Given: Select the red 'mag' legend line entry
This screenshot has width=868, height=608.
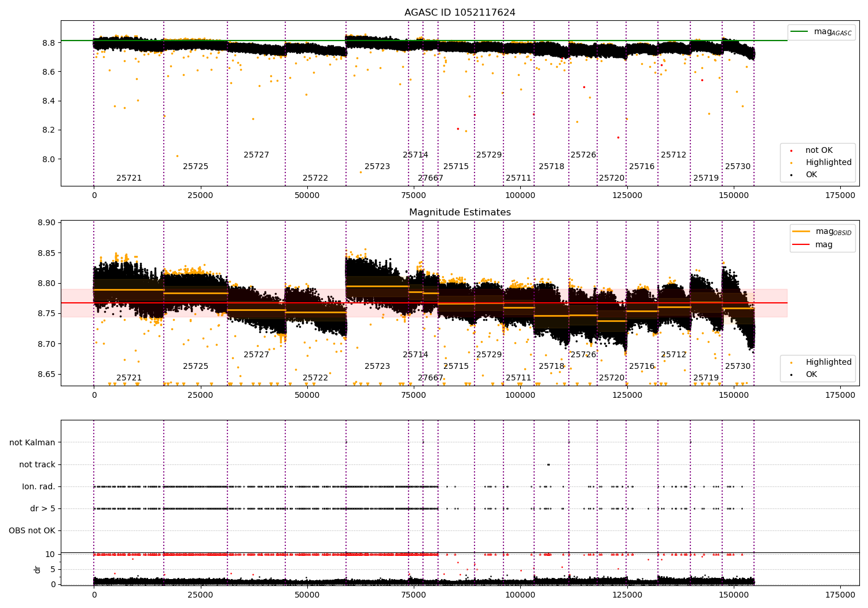Looking at the screenshot, I should pyautogui.click(x=812, y=245).
